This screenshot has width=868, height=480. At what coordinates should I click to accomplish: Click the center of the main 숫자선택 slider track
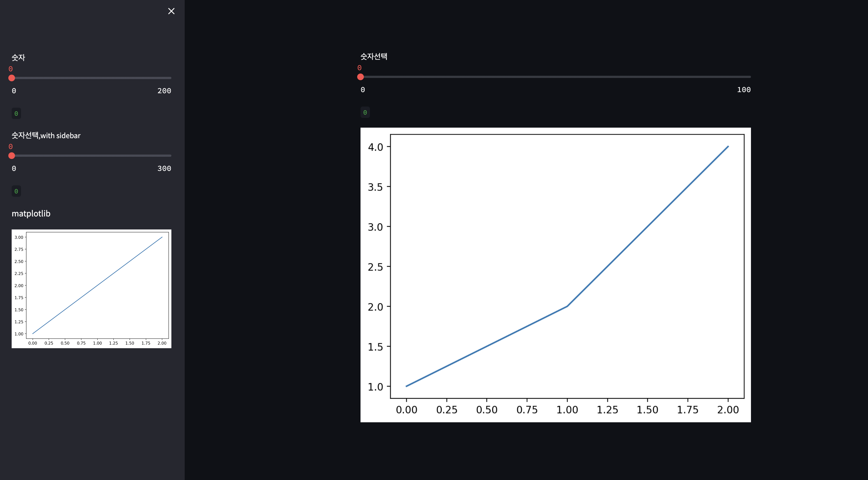(x=556, y=77)
